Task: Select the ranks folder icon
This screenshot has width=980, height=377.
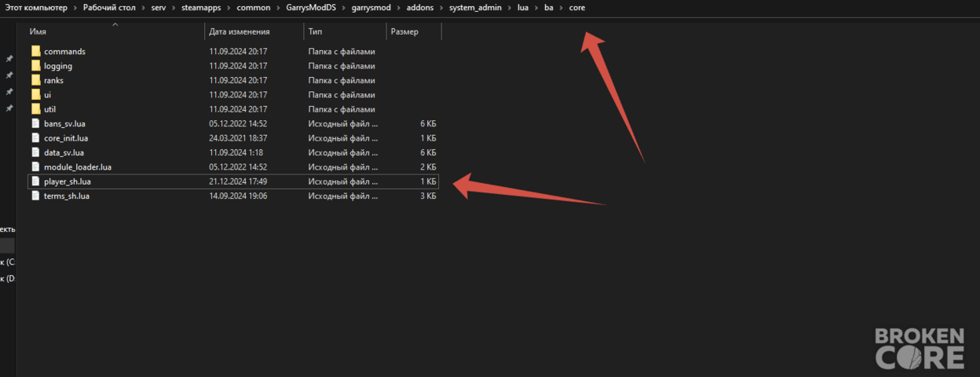Action: click(35, 80)
